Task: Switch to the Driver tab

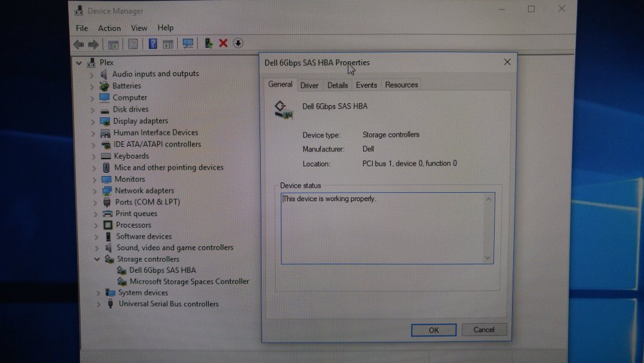Action: click(x=309, y=85)
